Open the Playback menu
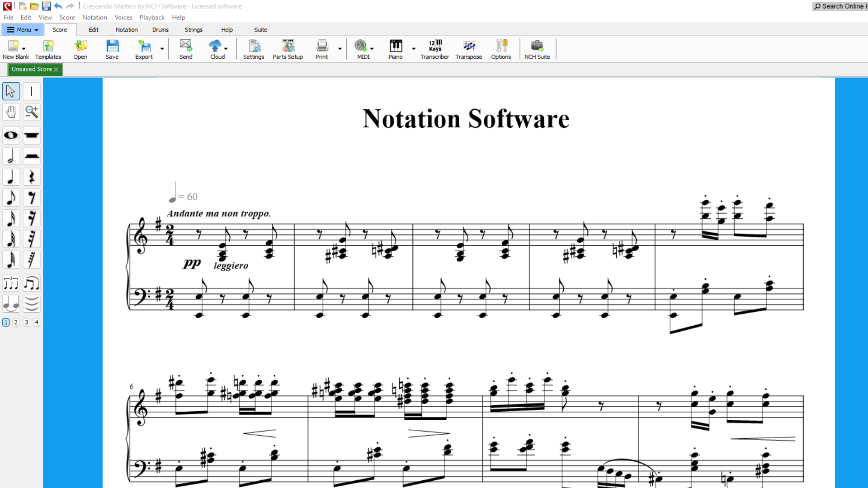Image resolution: width=868 pixels, height=488 pixels. [x=152, y=17]
